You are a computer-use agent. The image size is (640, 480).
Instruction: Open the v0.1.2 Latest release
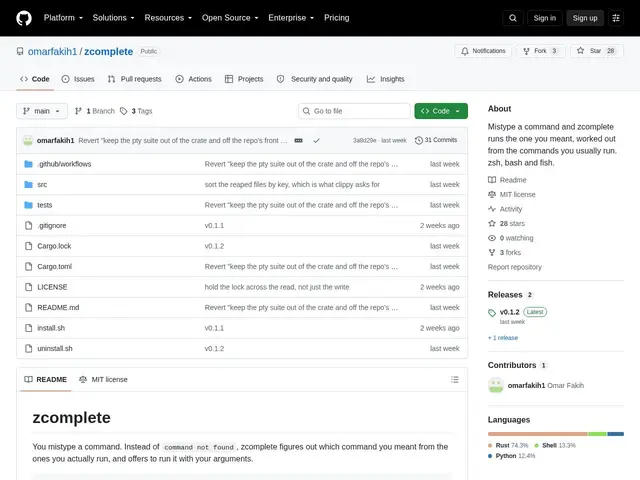517,312
